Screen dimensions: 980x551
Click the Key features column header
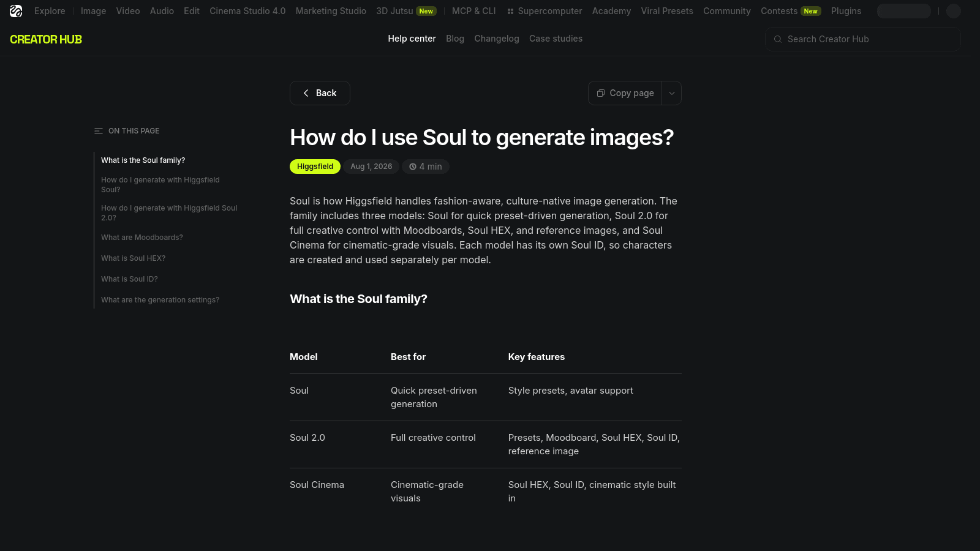click(537, 357)
